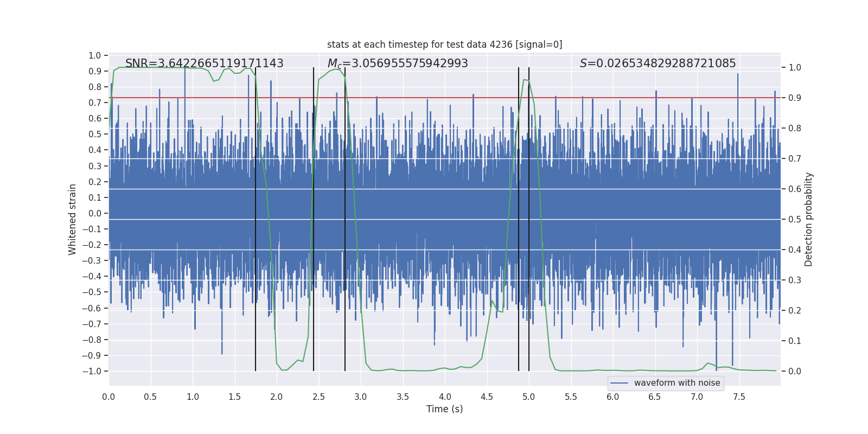This screenshot has height=434, width=868.
Task: Click the black vertical marker at 5.0 seconds
Action: coord(529,219)
